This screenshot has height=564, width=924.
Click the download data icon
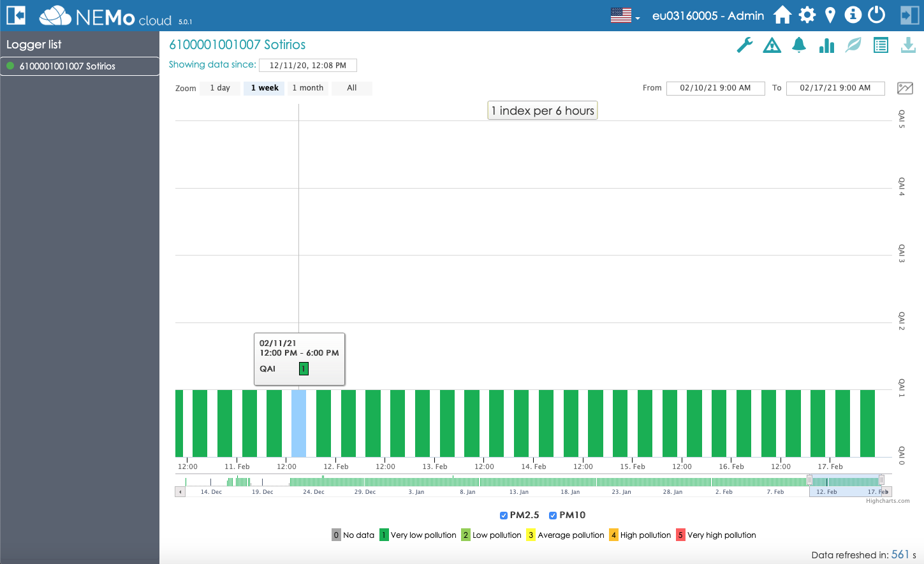pos(908,45)
